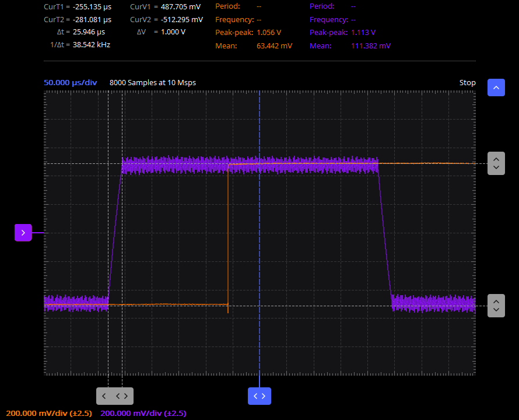Click the purple 200.000 mV/div scale label
Viewport: 519px width, 420px height.
tap(143, 414)
